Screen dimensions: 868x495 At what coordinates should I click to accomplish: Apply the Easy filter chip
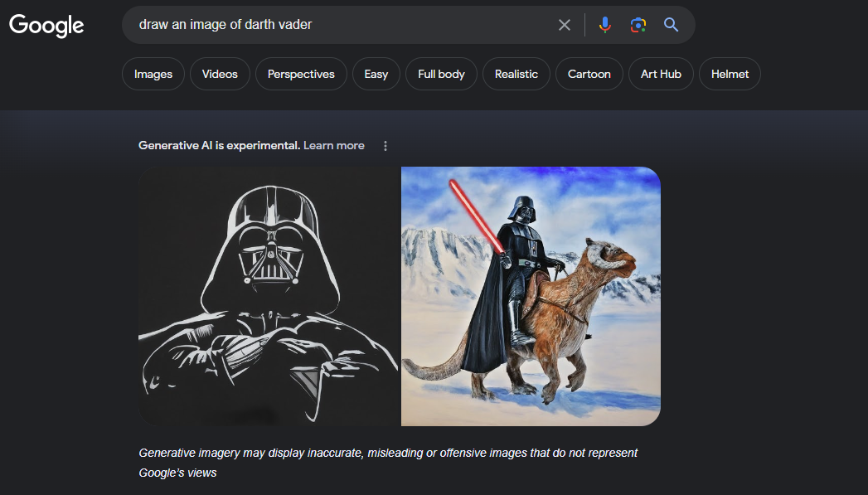pyautogui.click(x=376, y=74)
